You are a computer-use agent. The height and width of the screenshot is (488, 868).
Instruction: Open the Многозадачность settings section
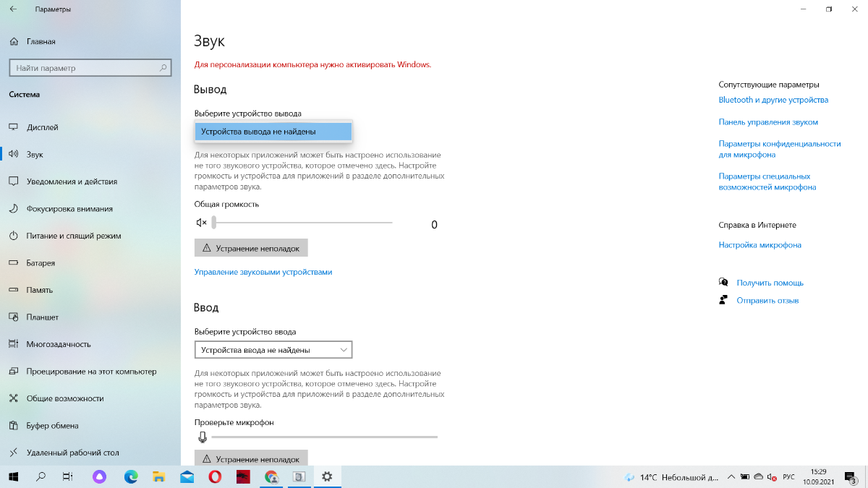[90, 344]
